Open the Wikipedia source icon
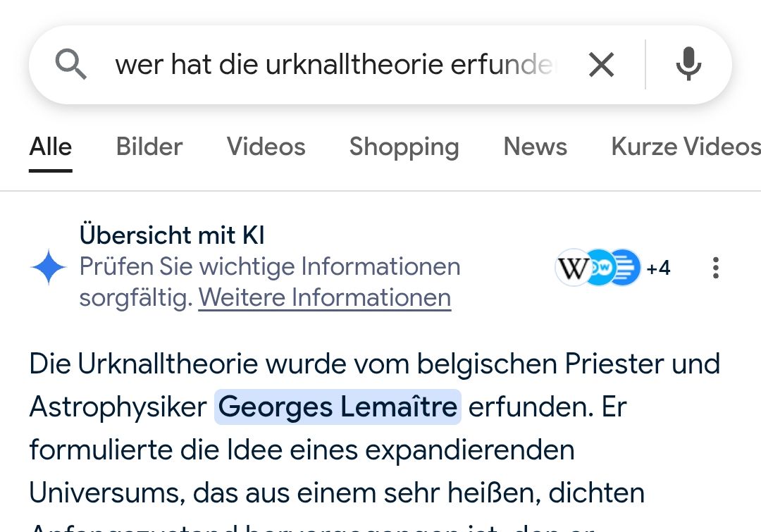The image size is (761, 532). pyautogui.click(x=572, y=268)
